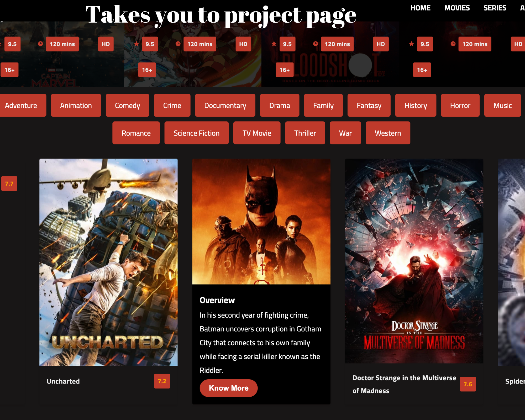Choose the Romance genre tag
The image size is (525, 420).
136,133
